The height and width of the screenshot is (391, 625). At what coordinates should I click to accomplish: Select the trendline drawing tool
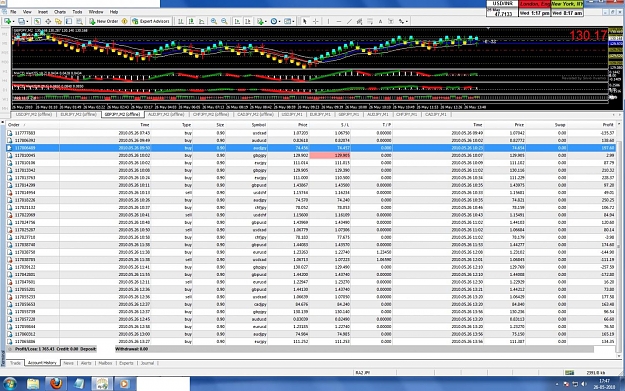coord(349,21)
